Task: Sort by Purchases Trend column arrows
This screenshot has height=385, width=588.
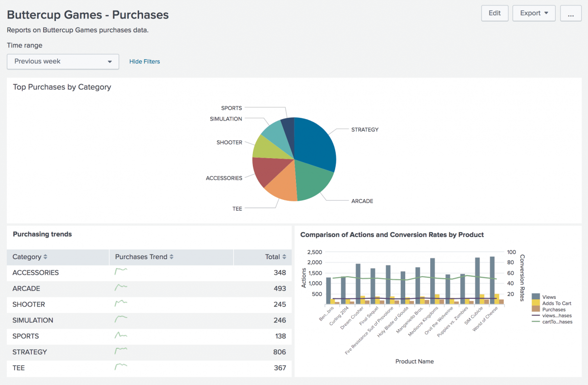Action: (x=171, y=257)
